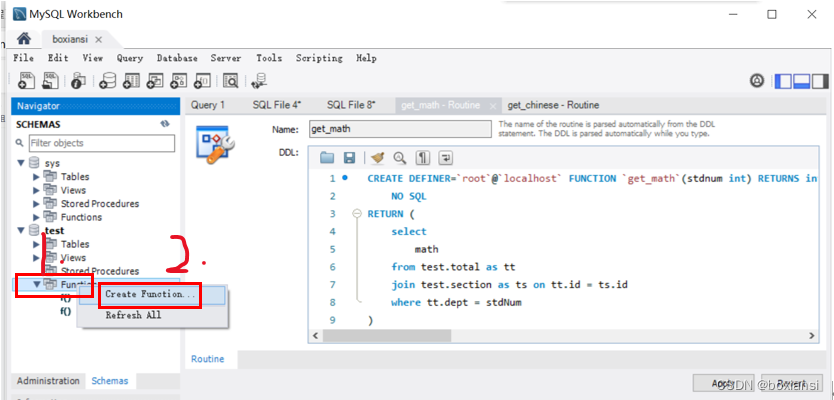This screenshot has height=400, width=834.
Task: Beautify DDL with the broom icon
Action: [x=378, y=157]
